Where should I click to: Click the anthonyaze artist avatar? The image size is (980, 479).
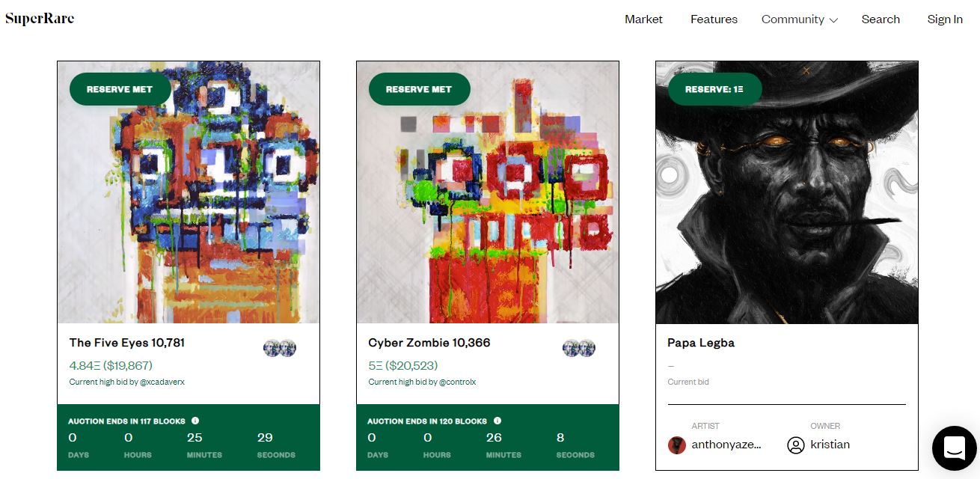(x=677, y=445)
